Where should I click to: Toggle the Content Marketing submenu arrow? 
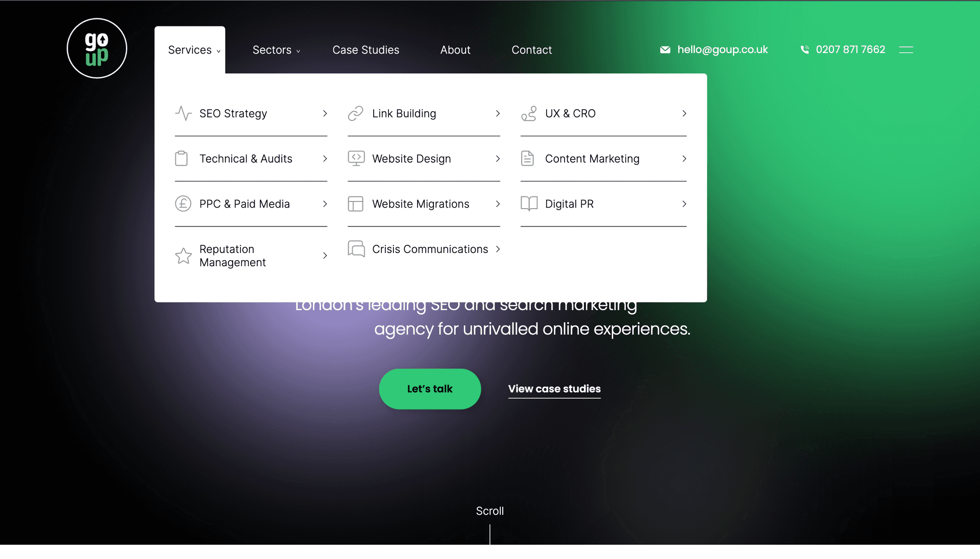click(x=684, y=159)
